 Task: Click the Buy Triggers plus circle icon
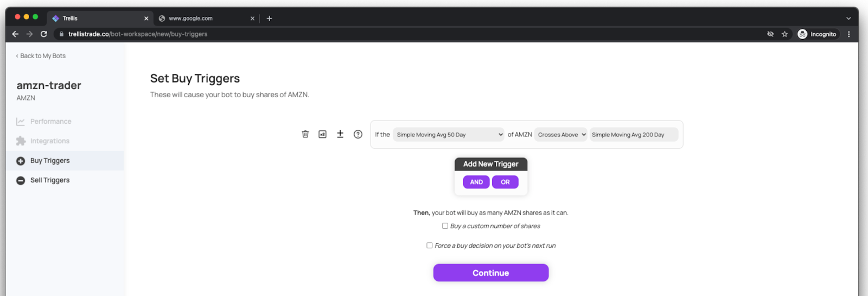(21, 161)
